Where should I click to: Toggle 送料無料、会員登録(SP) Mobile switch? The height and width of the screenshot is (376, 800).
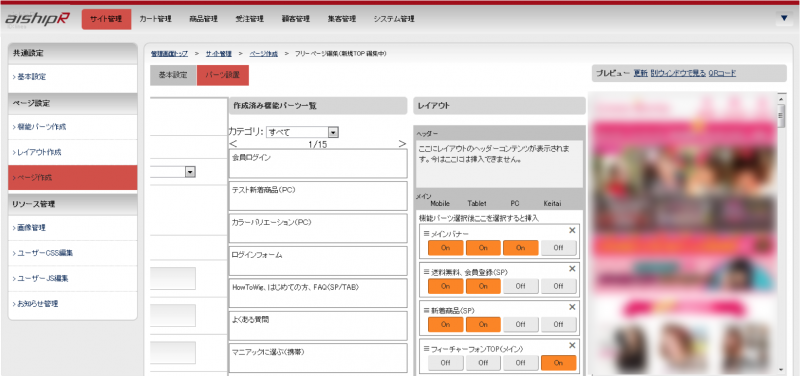(x=445, y=286)
